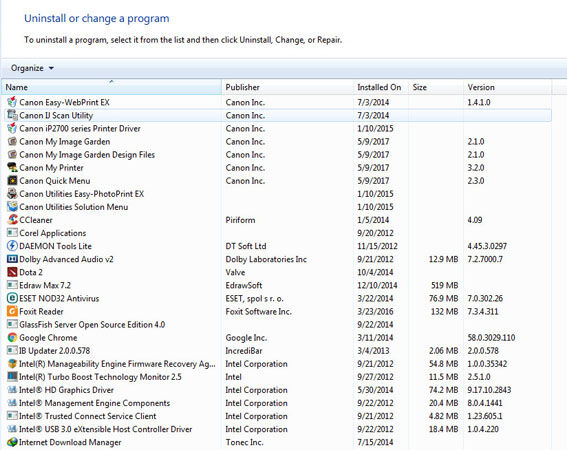Click the Corel Applications icon
The width and height of the screenshot is (567, 450).
click(12, 233)
